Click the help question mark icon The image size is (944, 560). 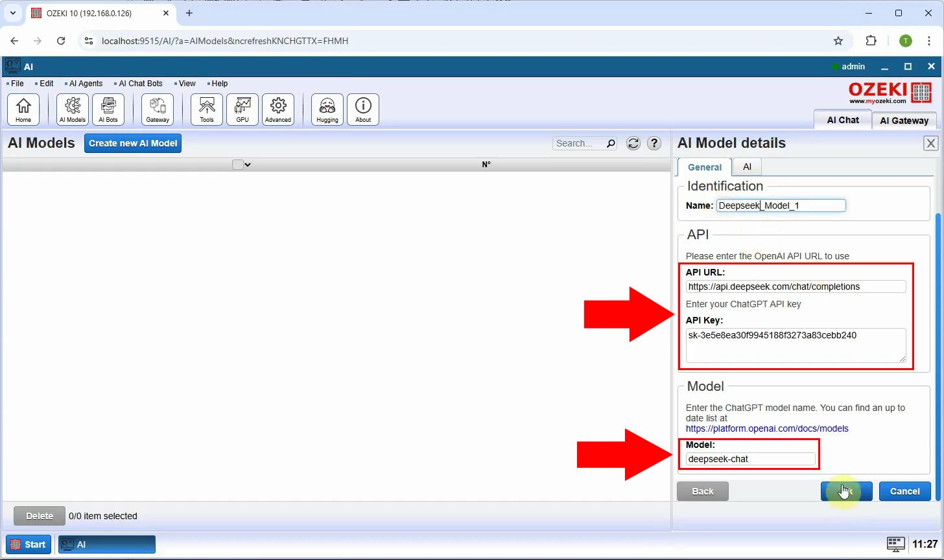(654, 143)
